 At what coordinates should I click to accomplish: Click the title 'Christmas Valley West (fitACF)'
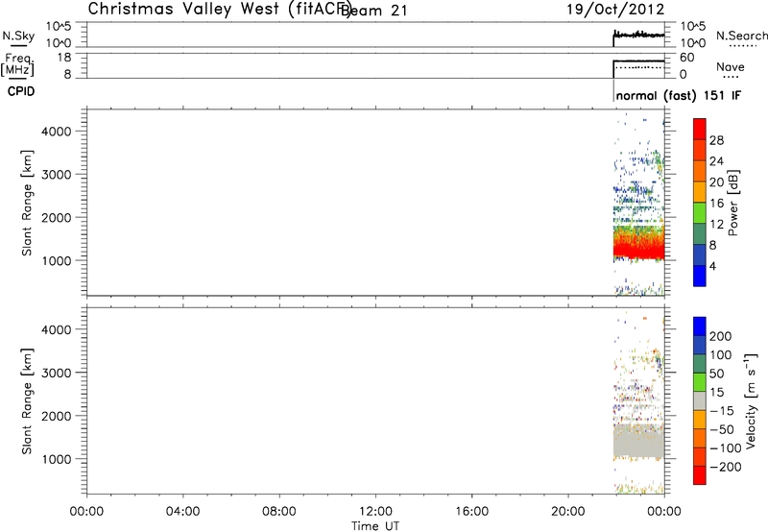coord(220,10)
